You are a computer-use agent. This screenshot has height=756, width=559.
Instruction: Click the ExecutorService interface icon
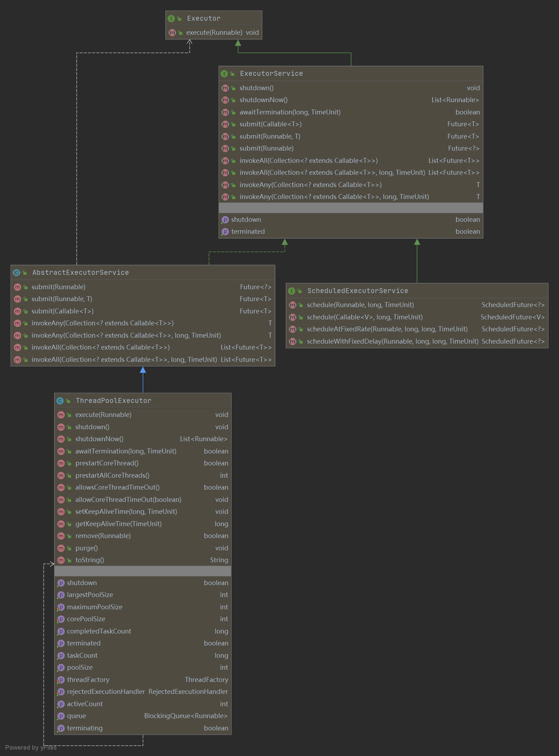[x=224, y=74]
